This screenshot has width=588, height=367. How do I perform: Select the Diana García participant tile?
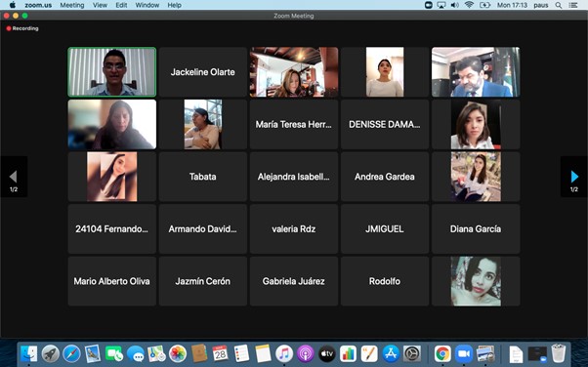(x=476, y=228)
